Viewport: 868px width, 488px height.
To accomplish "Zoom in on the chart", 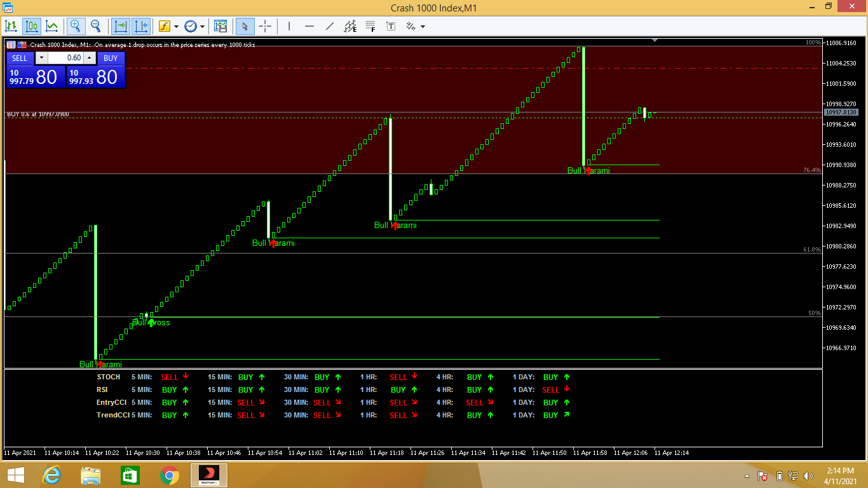I will [76, 26].
